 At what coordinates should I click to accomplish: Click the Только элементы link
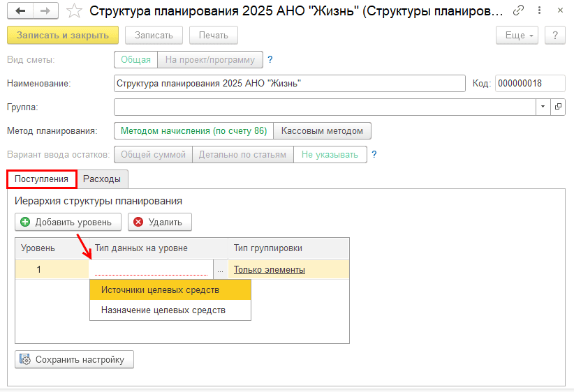coord(270,270)
